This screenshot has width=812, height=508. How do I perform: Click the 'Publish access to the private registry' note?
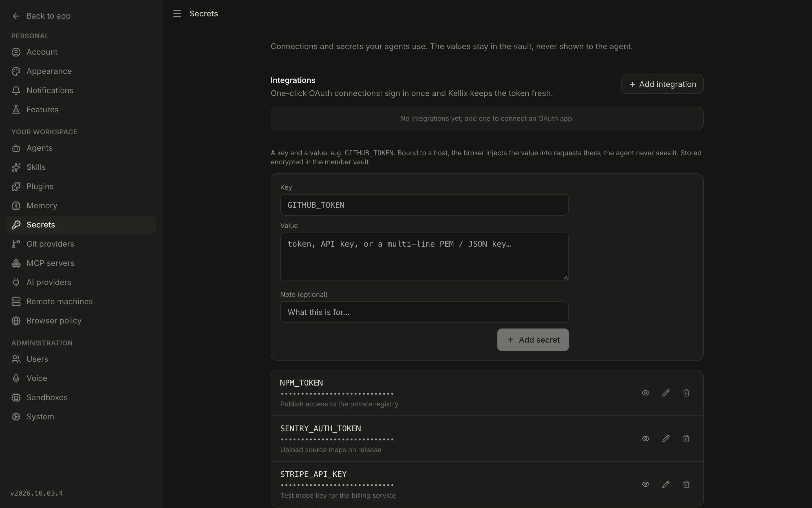339,404
